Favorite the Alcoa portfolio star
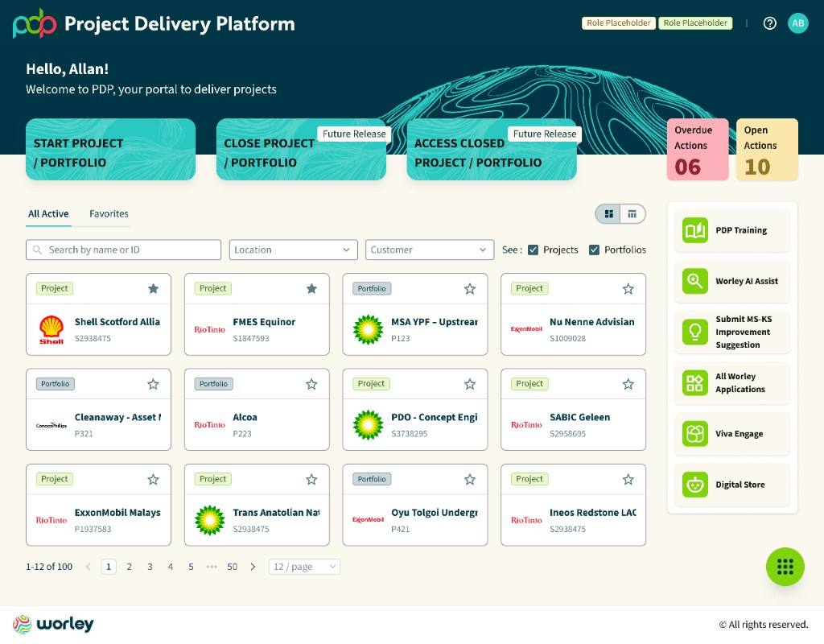824x644 pixels. tap(311, 384)
